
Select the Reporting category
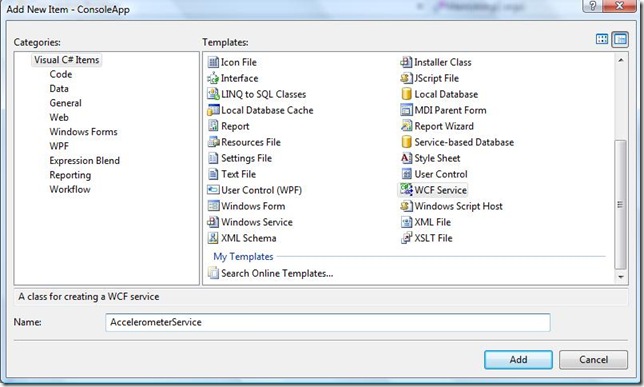(70, 175)
